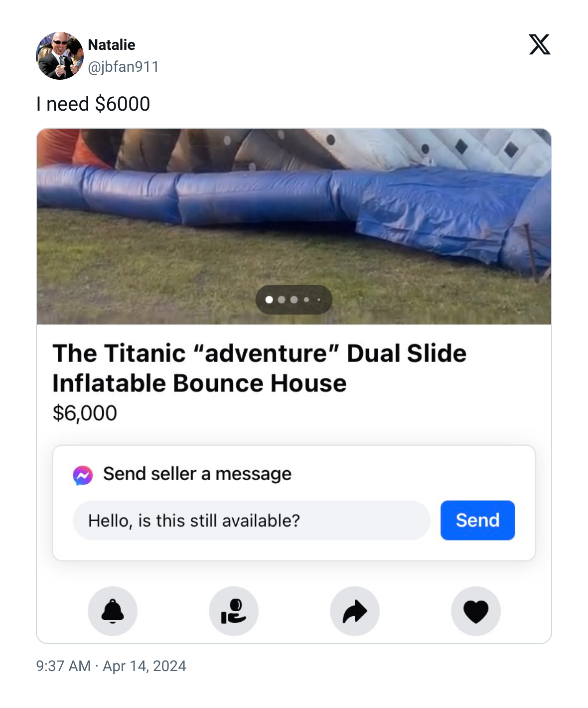Screen dimensions: 588x708
Task: Open the Natalie display name link
Action: pyautogui.click(x=112, y=45)
